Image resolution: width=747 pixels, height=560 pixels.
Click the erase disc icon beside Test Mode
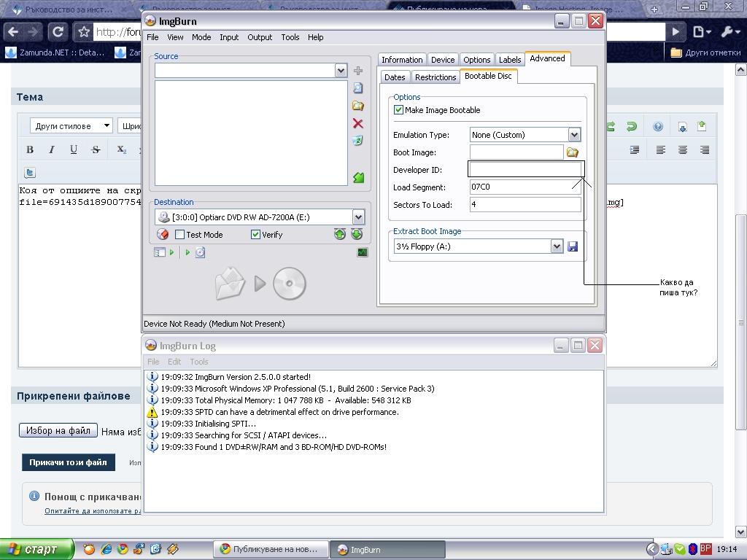pyautogui.click(x=163, y=235)
